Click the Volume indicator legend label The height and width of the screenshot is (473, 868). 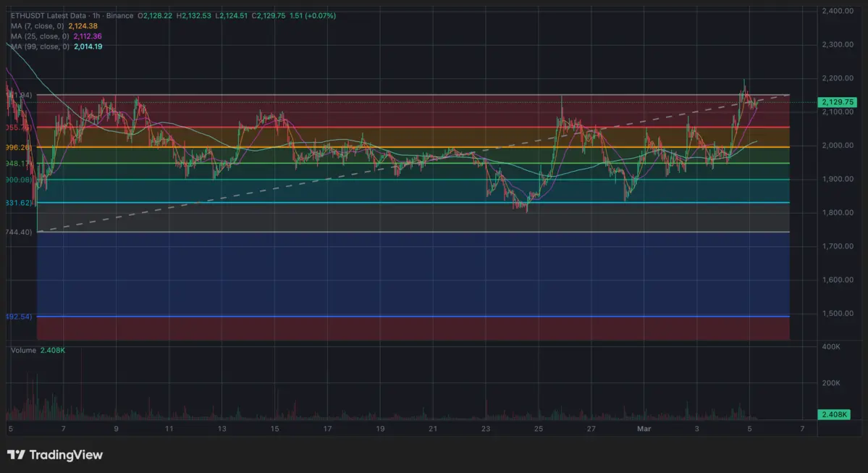[x=23, y=350]
